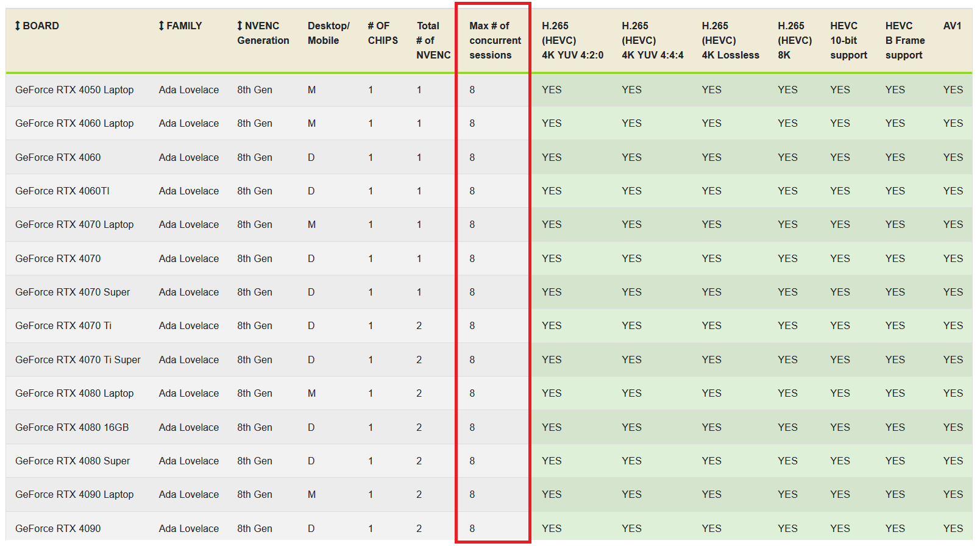The image size is (980, 546).
Task: Click the H.265 (HEVC) 8K header
Action: click(795, 40)
